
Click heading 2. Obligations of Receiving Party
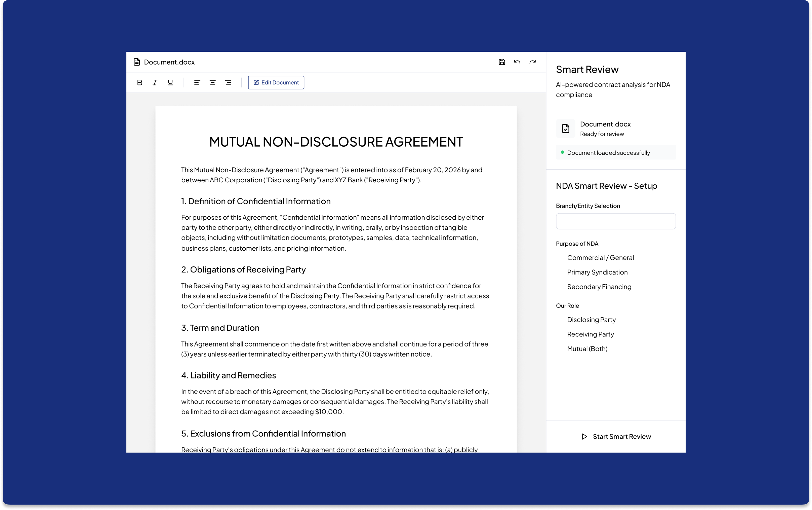click(x=243, y=269)
